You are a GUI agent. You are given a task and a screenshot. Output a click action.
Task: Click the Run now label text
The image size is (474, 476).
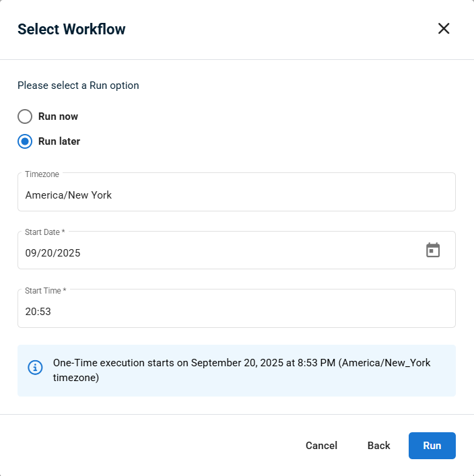click(x=58, y=116)
